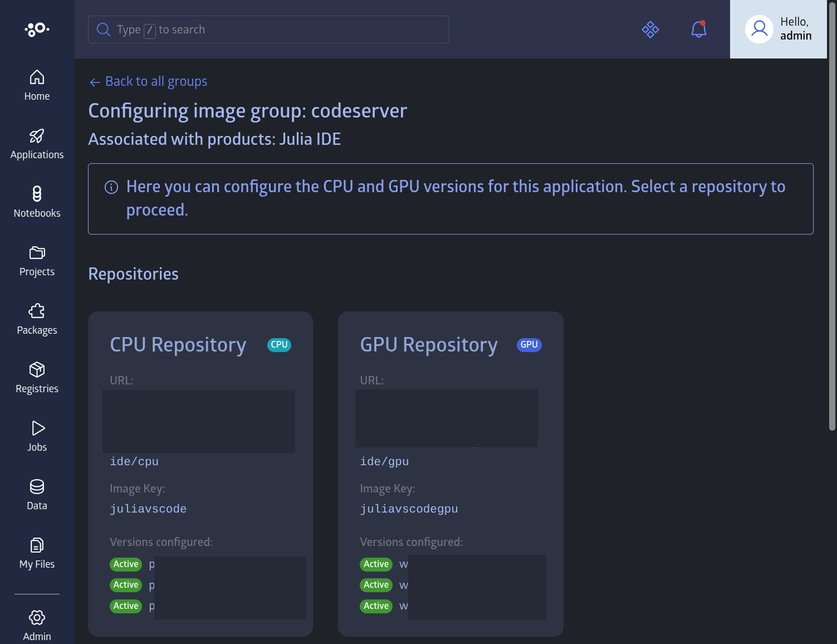The height and width of the screenshot is (644, 837).
Task: Open the Applications section in sidebar
Action: tap(37, 144)
